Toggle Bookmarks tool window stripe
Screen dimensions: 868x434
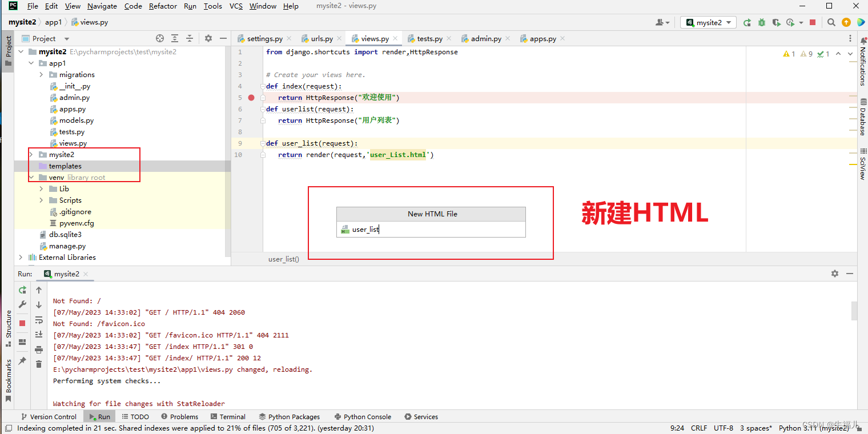point(8,380)
